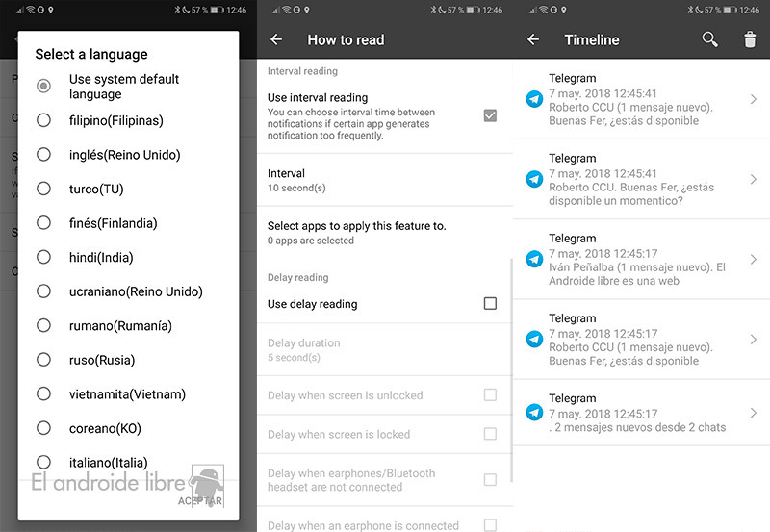The width and height of the screenshot is (770, 532).
Task: Open 'Iván Peñalba (1 mensaje nuevo)' entry
Action: [x=641, y=259]
